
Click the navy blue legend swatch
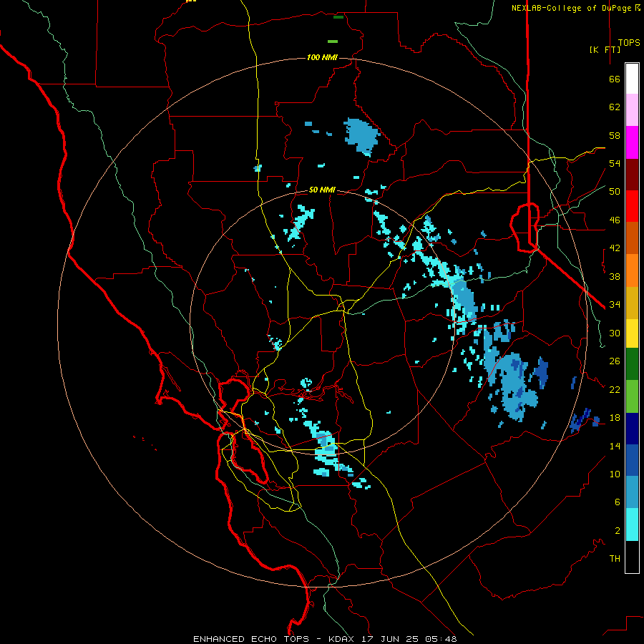point(632,429)
